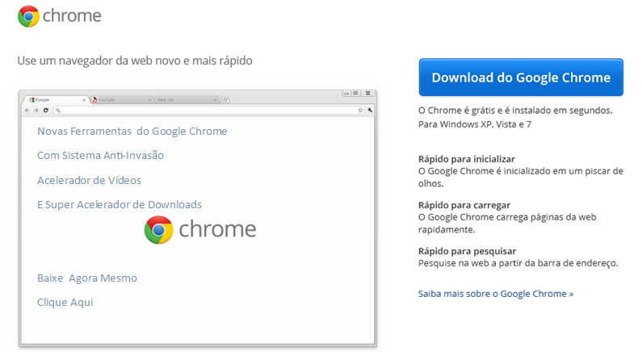The height and width of the screenshot is (364, 642).
Task: Close the YouTube tab with its x
Action: coord(150,100)
